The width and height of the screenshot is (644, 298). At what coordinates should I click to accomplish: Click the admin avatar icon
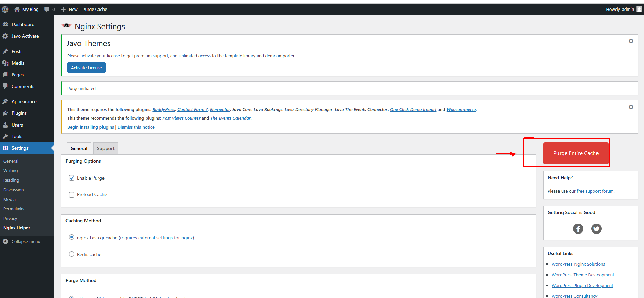pyautogui.click(x=639, y=9)
